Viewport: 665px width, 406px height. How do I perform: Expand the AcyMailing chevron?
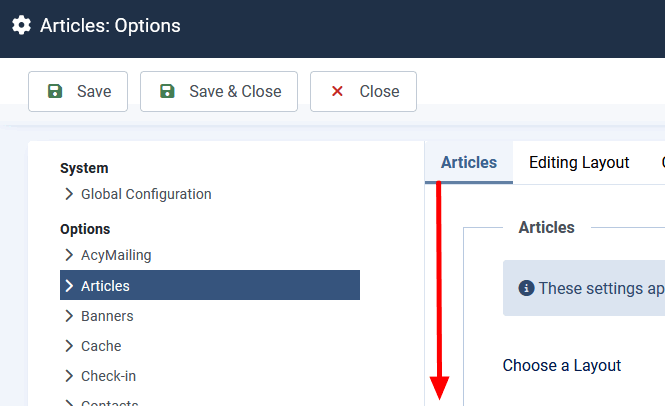pos(69,255)
